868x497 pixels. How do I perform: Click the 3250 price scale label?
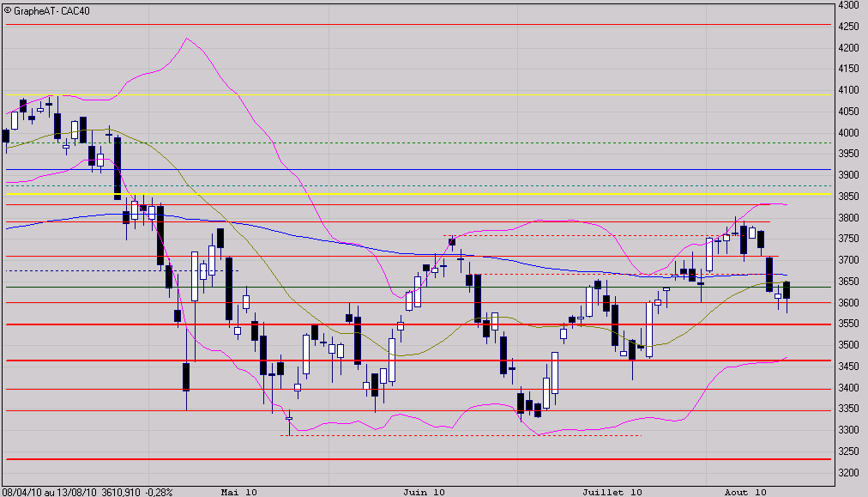pos(848,452)
